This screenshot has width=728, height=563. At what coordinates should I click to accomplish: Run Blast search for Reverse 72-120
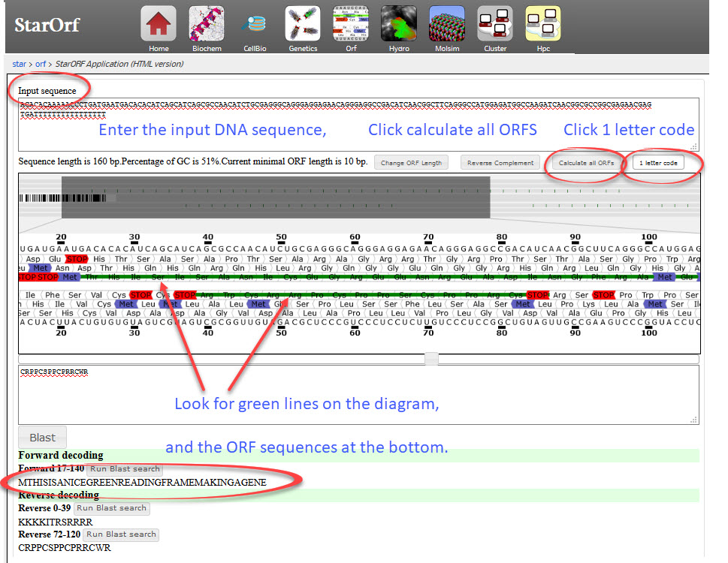pyautogui.click(x=121, y=534)
